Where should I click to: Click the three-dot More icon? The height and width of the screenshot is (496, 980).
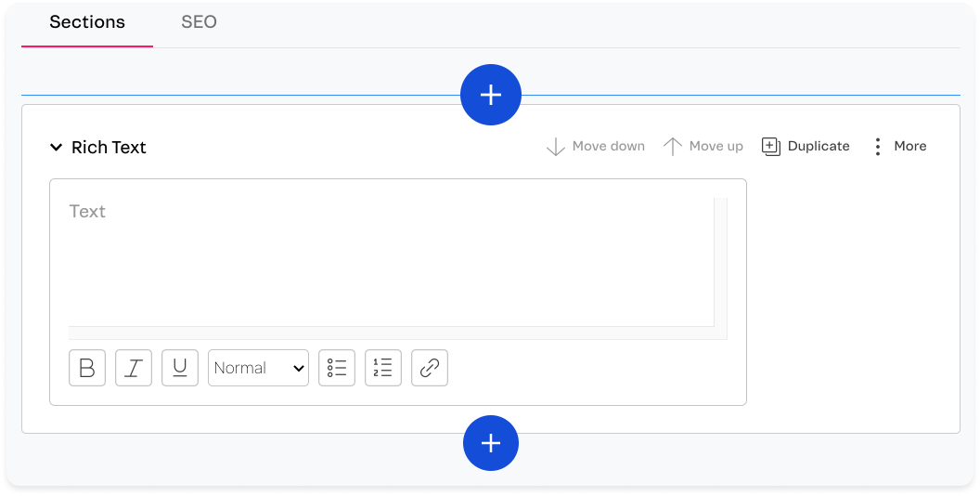(x=878, y=147)
